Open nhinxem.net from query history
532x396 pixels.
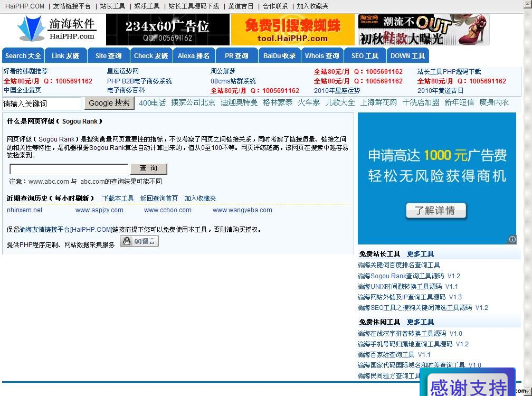[x=25, y=210]
